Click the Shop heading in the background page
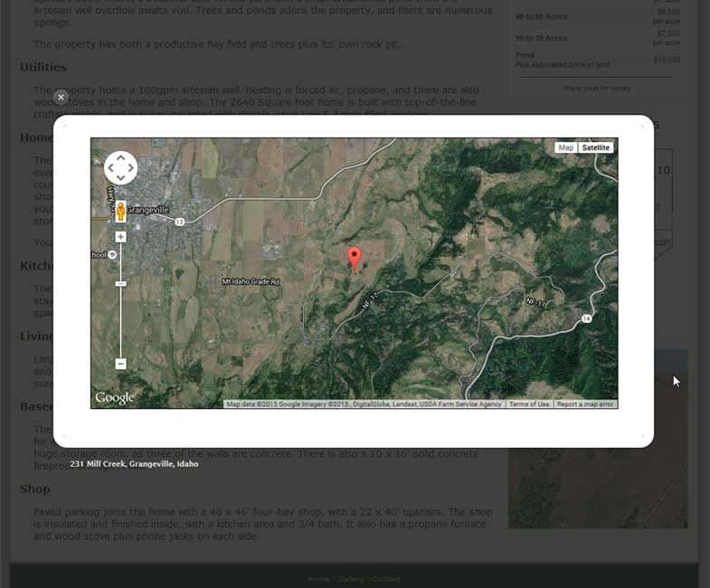Screen dimensions: 710x588 click(35, 488)
